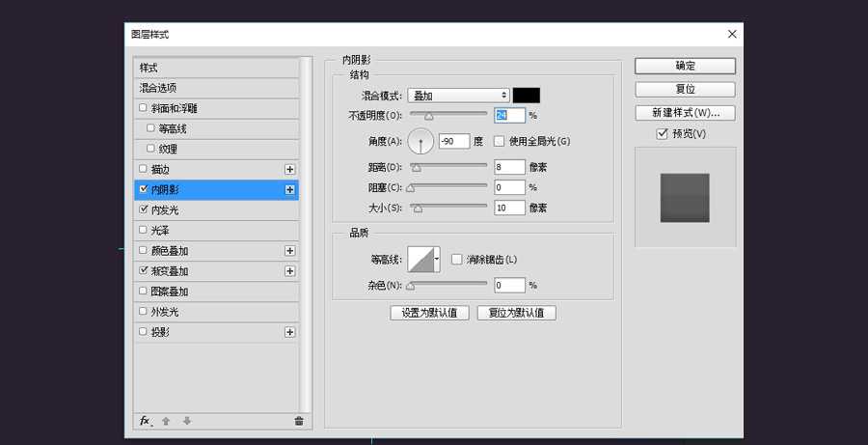Screen dimensions: 868x445
Task: Click the 距离 value input field
Action: click(509, 166)
